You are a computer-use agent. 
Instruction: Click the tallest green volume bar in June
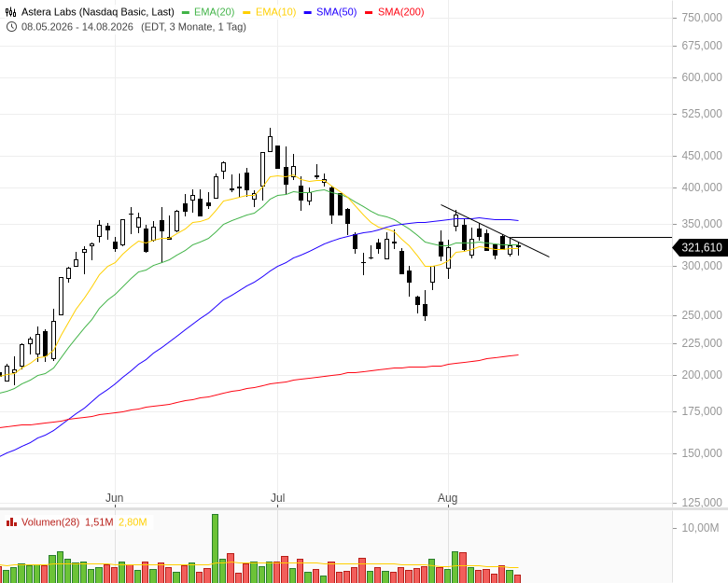coord(215,548)
